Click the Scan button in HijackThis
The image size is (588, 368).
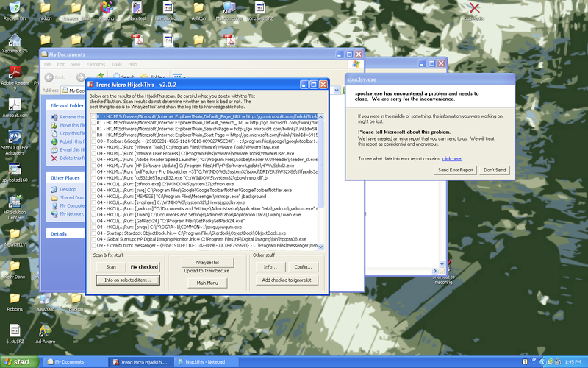tap(111, 267)
